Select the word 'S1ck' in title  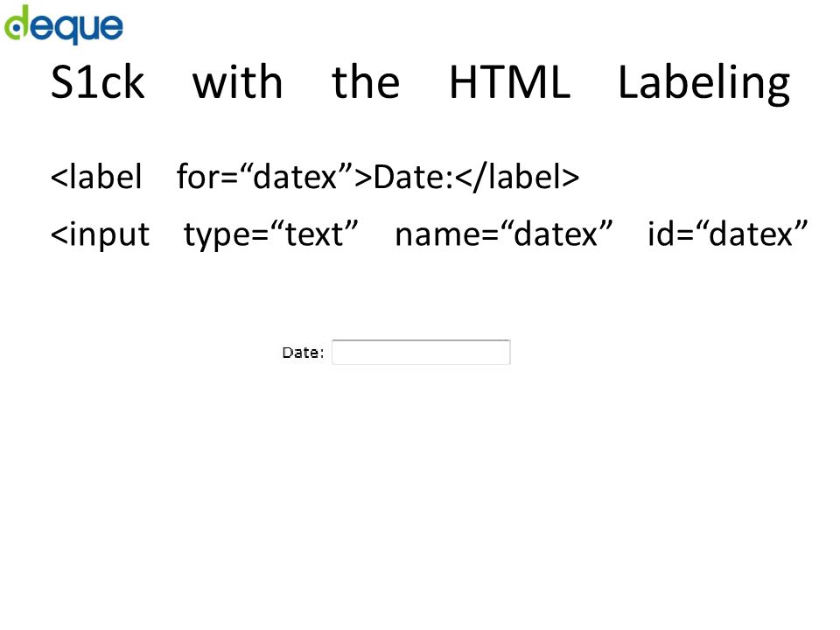point(97,82)
